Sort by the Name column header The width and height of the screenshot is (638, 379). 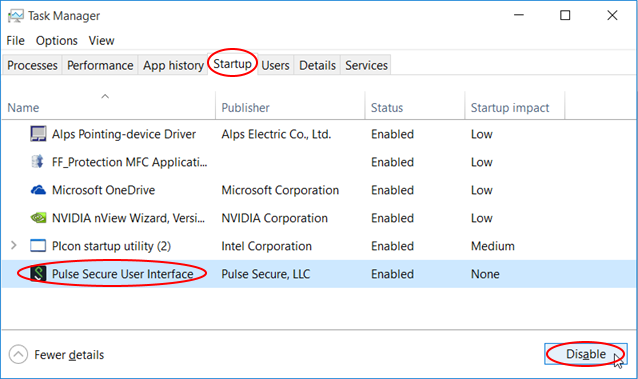tap(23, 107)
